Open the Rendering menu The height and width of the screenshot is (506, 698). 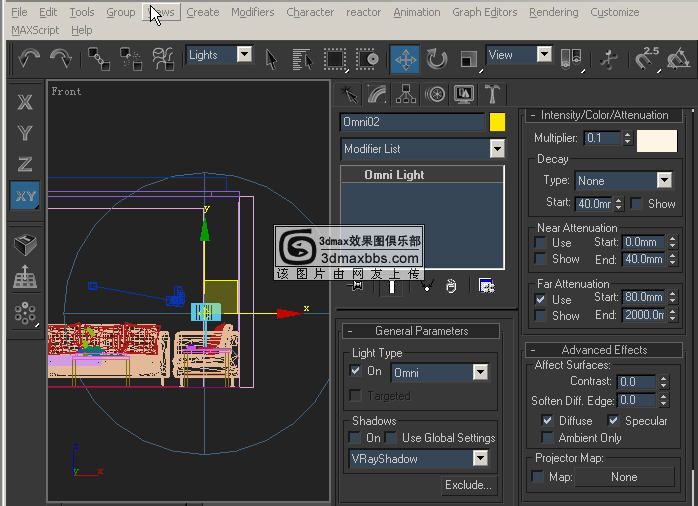pyautogui.click(x=554, y=12)
